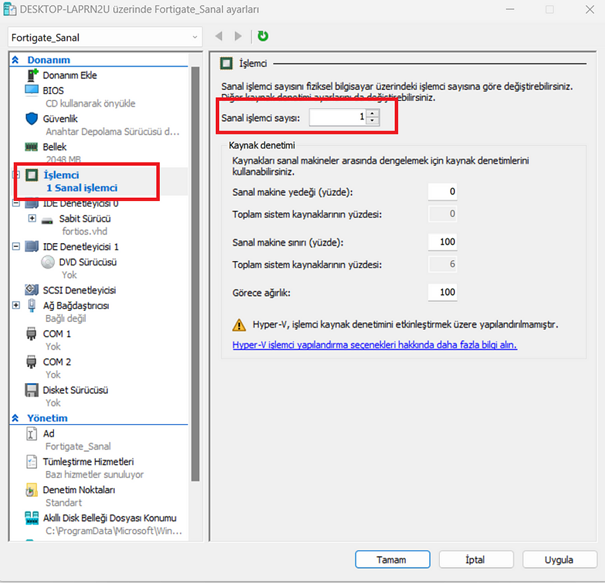
Task: Select the Disket Sürücüsü tree item
Action: [x=75, y=390]
